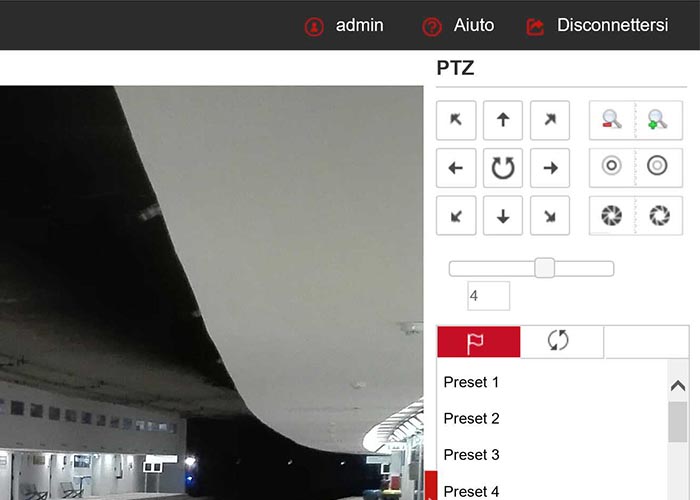Image resolution: width=700 pixels, height=500 pixels.
Task: Move camera diagonally down-right
Action: click(550, 216)
